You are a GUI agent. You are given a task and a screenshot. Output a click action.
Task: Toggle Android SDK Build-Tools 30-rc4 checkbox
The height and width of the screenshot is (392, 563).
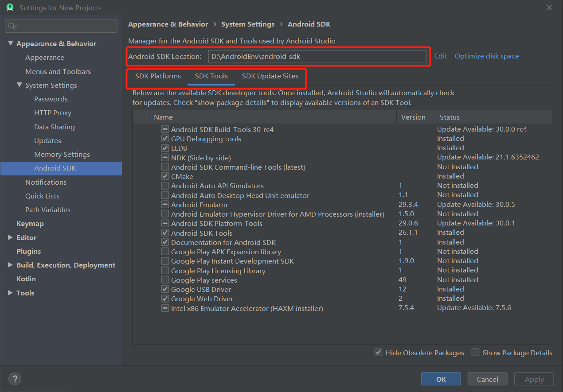[x=165, y=129]
